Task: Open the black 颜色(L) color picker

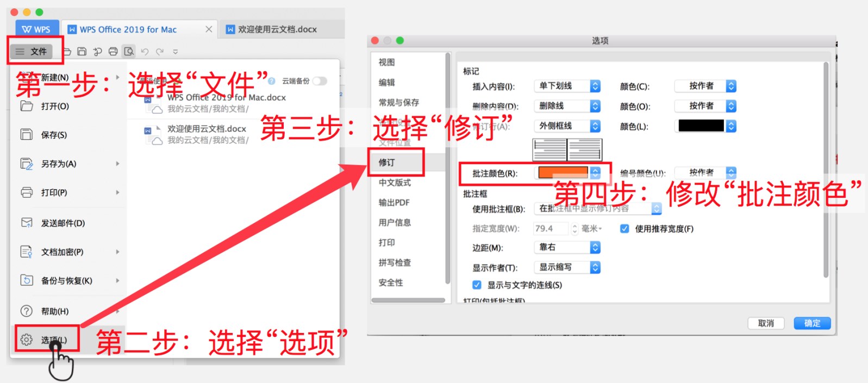Action: [x=705, y=126]
